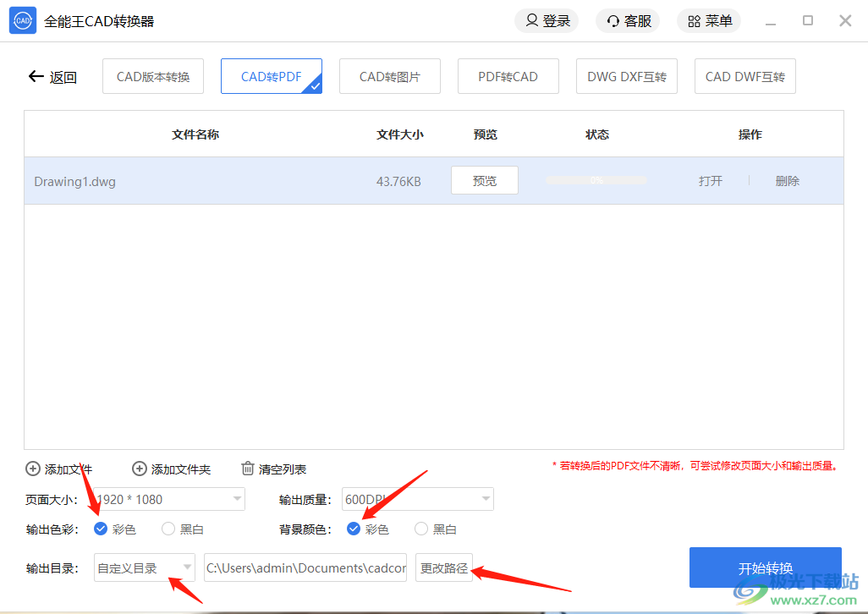Close the converter window
The height and width of the screenshot is (614, 868).
[x=845, y=20]
